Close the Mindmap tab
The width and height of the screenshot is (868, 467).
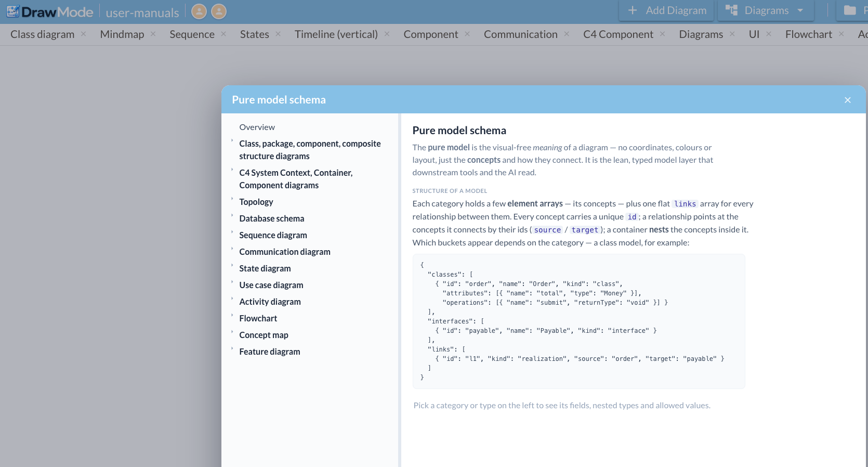click(x=153, y=34)
